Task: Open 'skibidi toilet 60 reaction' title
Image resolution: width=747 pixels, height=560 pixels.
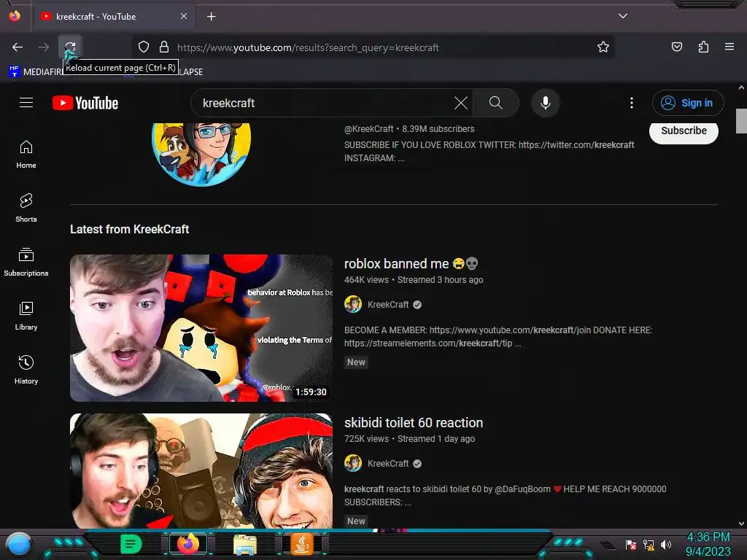Action: 414,423
